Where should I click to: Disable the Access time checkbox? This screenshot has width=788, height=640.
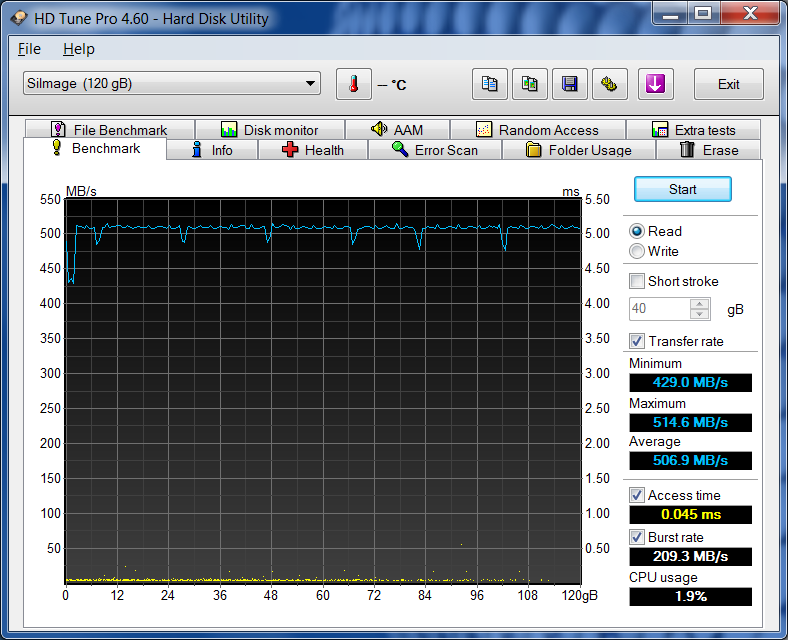(637, 495)
